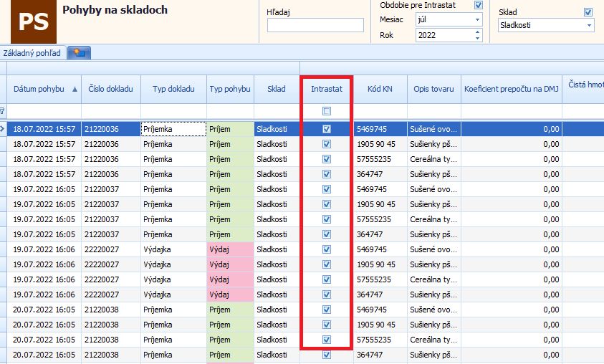Click the filter row funnel icon
Screen dimensions: 604x364
[2, 111]
